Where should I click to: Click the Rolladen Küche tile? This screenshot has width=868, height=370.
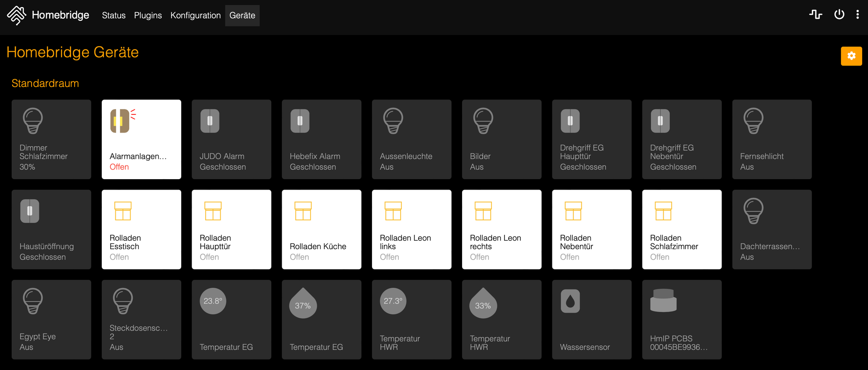pyautogui.click(x=321, y=229)
